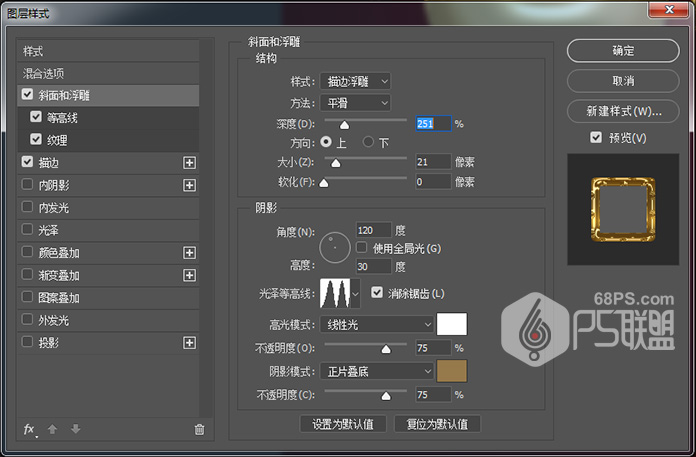Select 样式 in the left list
This screenshot has height=457, width=696.
click(x=108, y=51)
